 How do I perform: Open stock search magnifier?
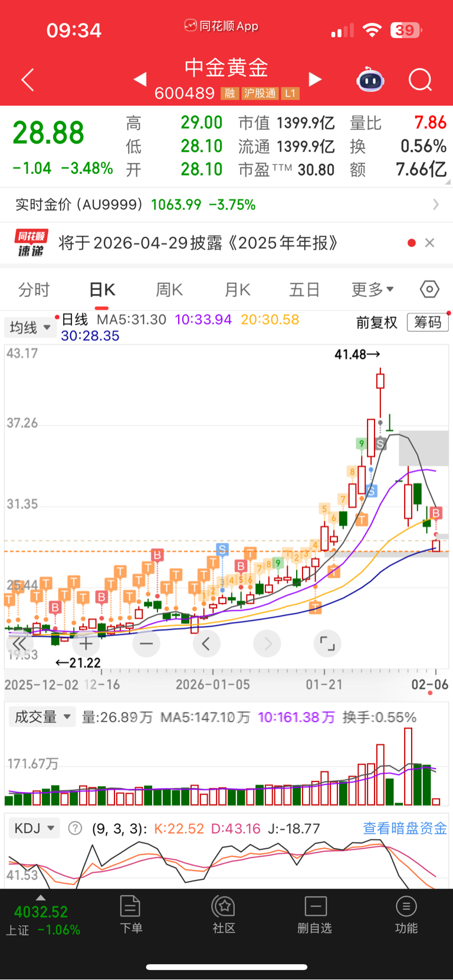click(x=421, y=80)
